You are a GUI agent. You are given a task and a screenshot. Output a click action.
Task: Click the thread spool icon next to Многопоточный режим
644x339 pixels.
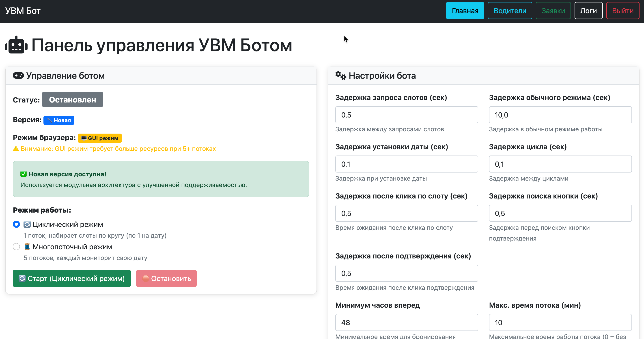coord(27,247)
